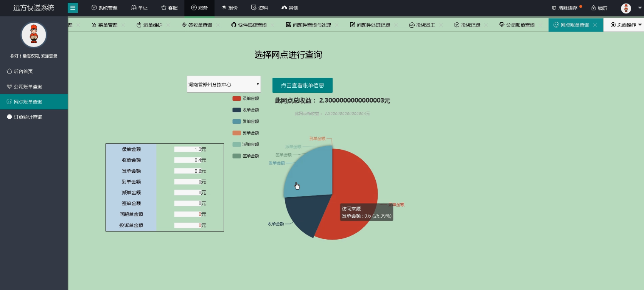Switch to the 投诉记录 tab
This screenshot has width=644, height=290.
pos(467,25)
